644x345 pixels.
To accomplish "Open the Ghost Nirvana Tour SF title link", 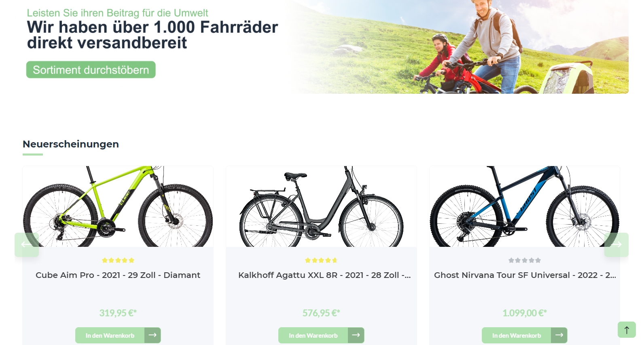I will coord(525,275).
